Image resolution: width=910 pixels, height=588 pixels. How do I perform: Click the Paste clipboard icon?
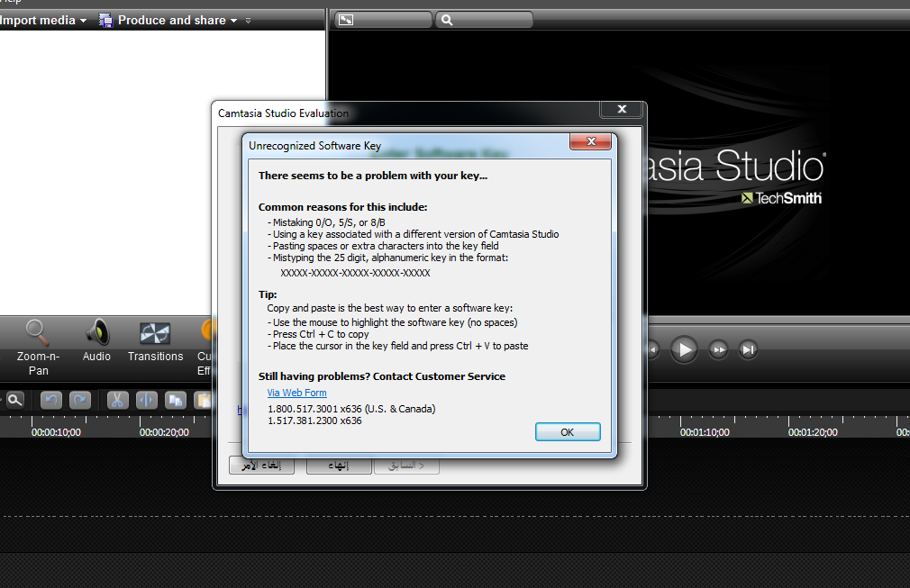click(x=203, y=400)
